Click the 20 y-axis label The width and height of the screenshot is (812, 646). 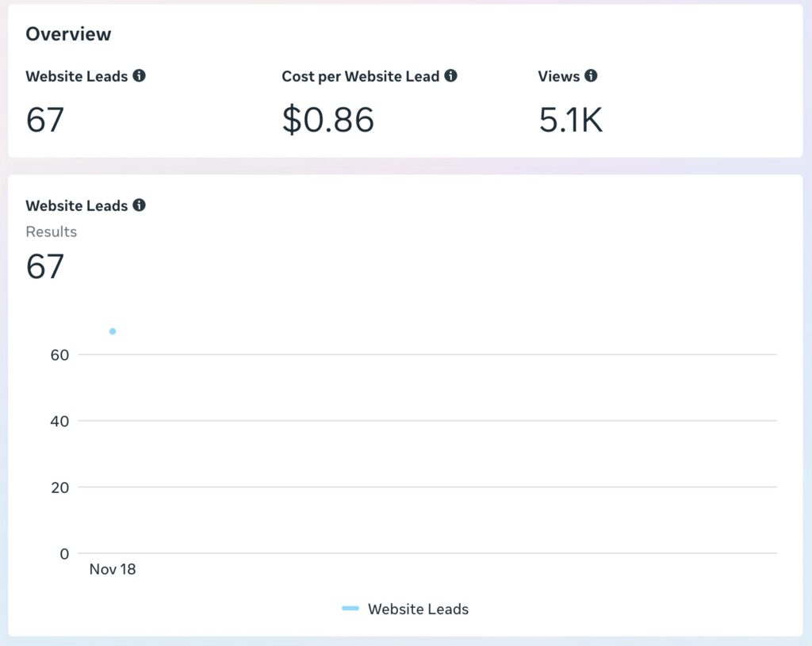59,487
